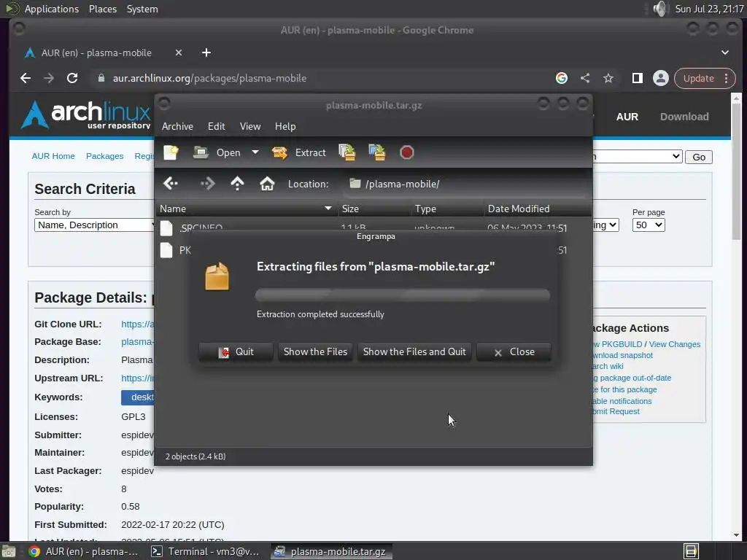
Task: Click the extraction progress bar
Action: tap(403, 295)
